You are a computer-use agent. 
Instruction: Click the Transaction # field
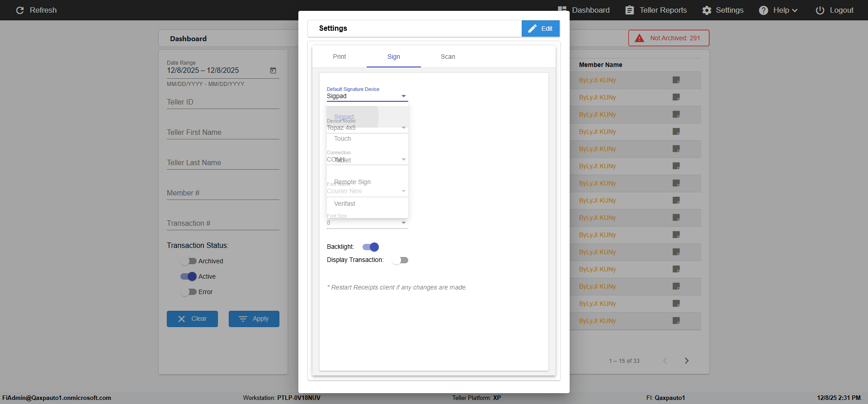[x=223, y=223]
